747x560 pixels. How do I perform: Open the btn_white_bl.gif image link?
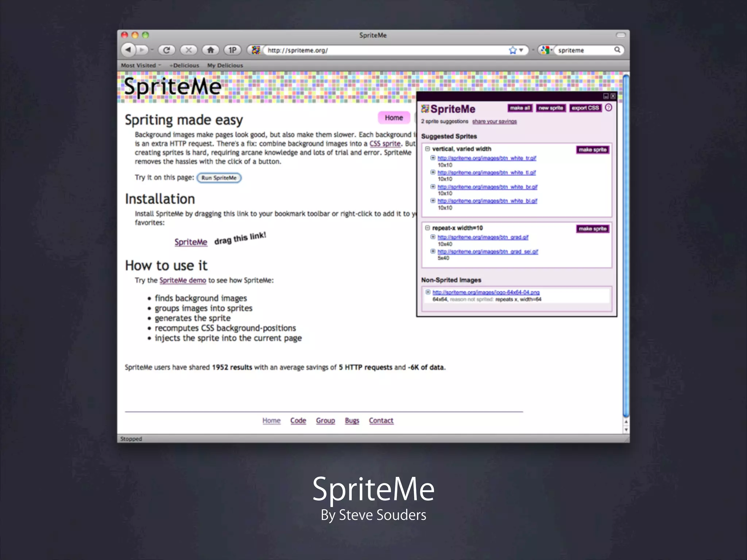[487, 201]
